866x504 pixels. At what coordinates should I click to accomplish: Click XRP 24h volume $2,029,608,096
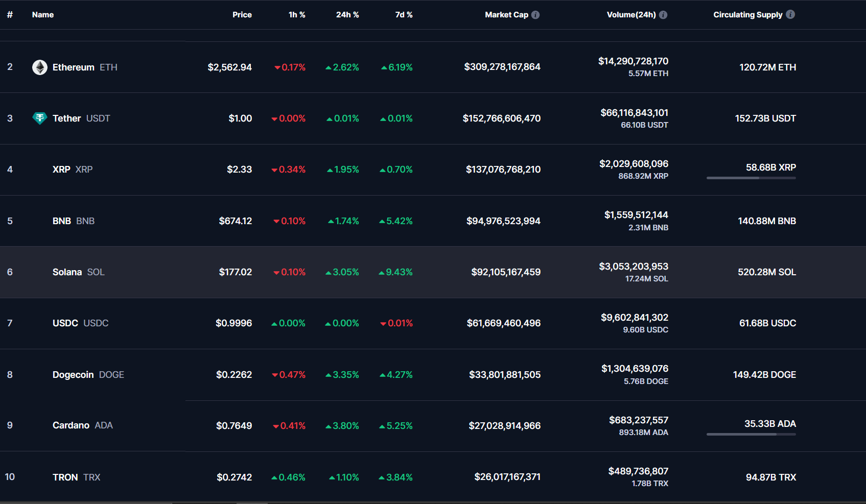(x=634, y=164)
